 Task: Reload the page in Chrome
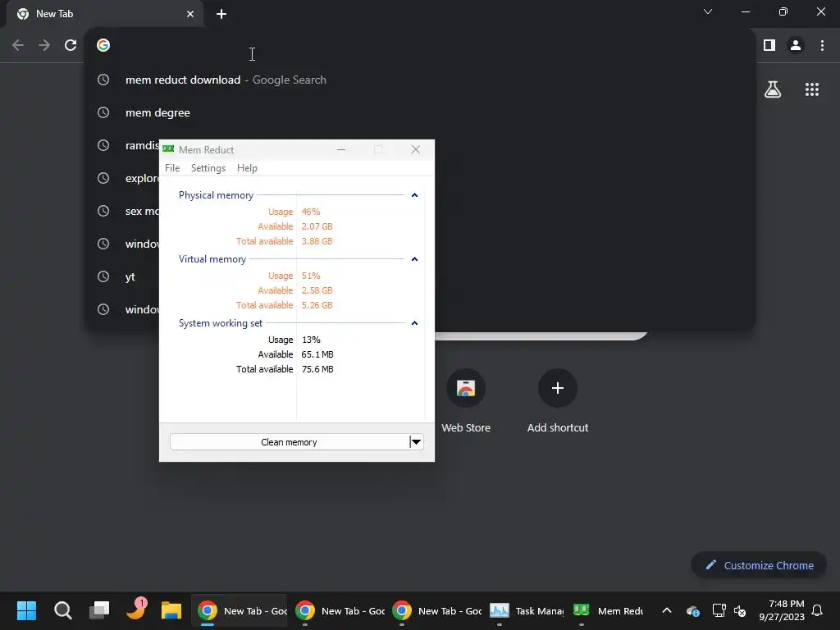tap(71, 46)
